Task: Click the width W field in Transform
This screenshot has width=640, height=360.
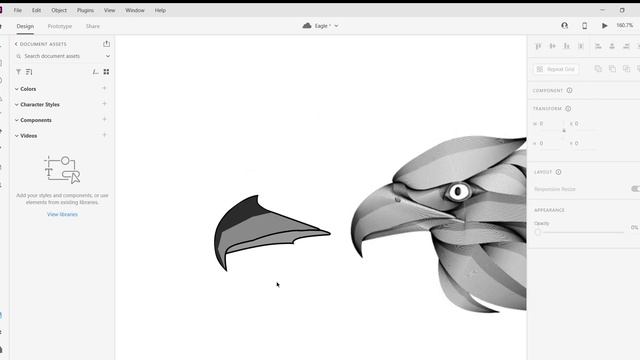Action: tap(547, 123)
